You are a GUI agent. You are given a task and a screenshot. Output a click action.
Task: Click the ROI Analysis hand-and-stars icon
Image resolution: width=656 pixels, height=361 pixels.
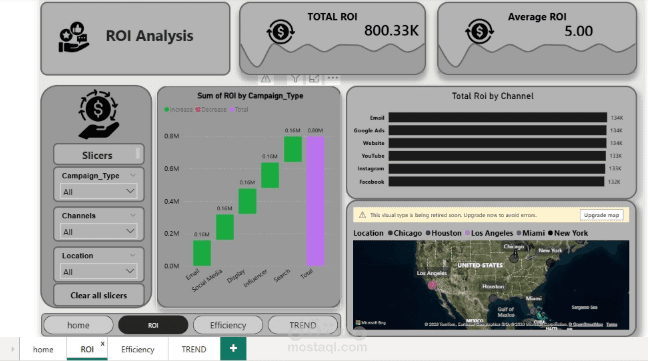(x=73, y=37)
